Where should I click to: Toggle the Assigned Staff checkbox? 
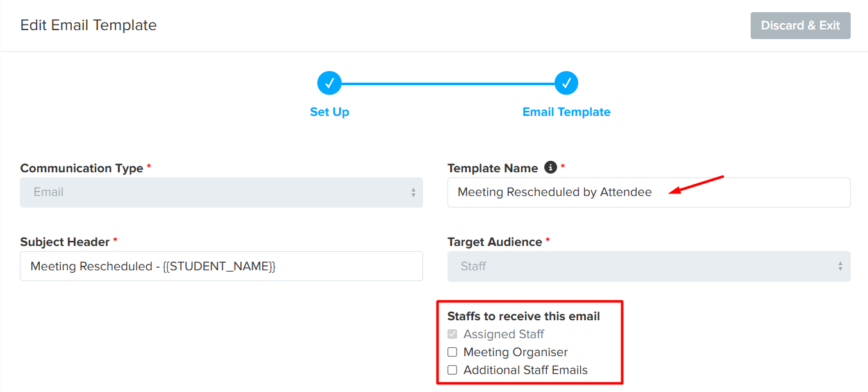coord(453,334)
